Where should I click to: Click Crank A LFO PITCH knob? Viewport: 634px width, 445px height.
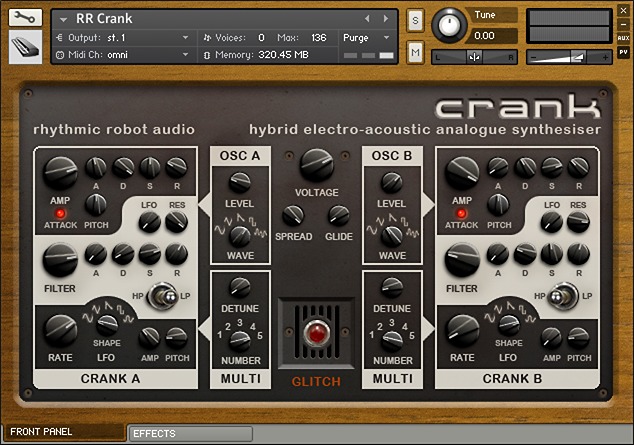tap(177, 338)
